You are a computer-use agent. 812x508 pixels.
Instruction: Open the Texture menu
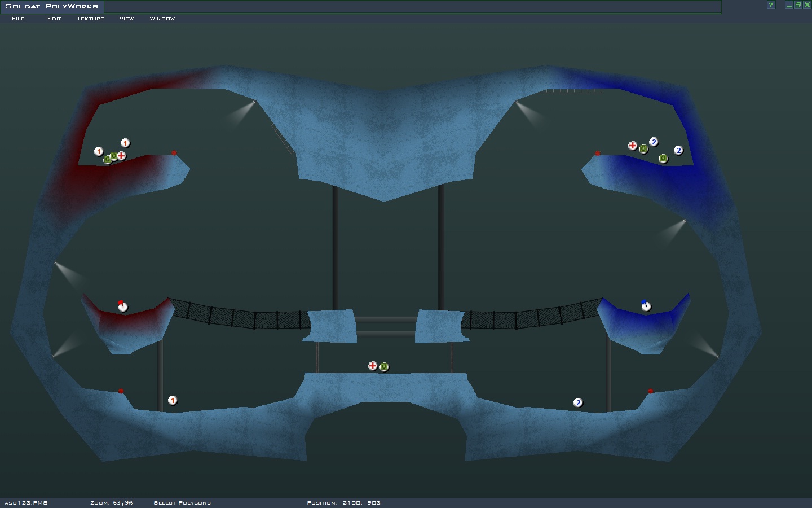[90, 19]
